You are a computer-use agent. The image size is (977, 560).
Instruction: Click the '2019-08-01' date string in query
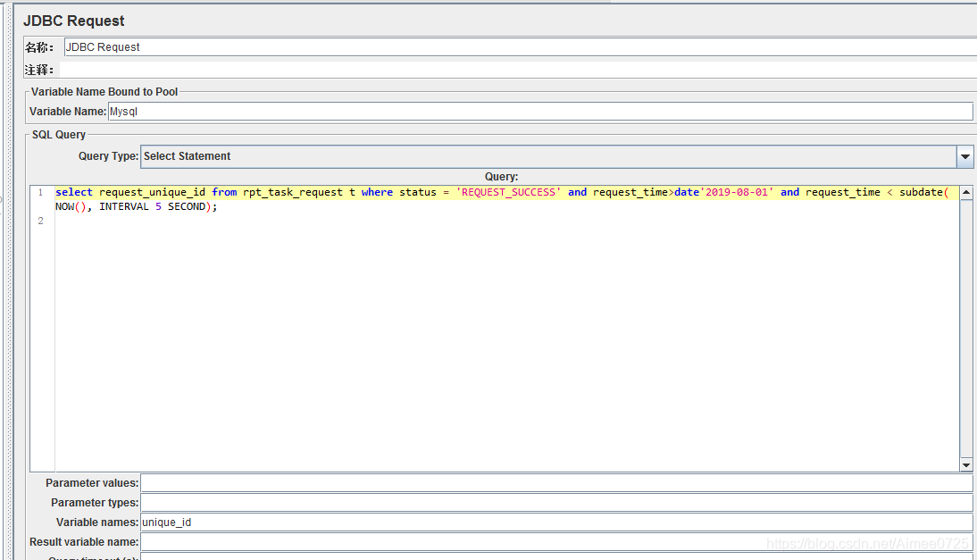click(x=737, y=193)
